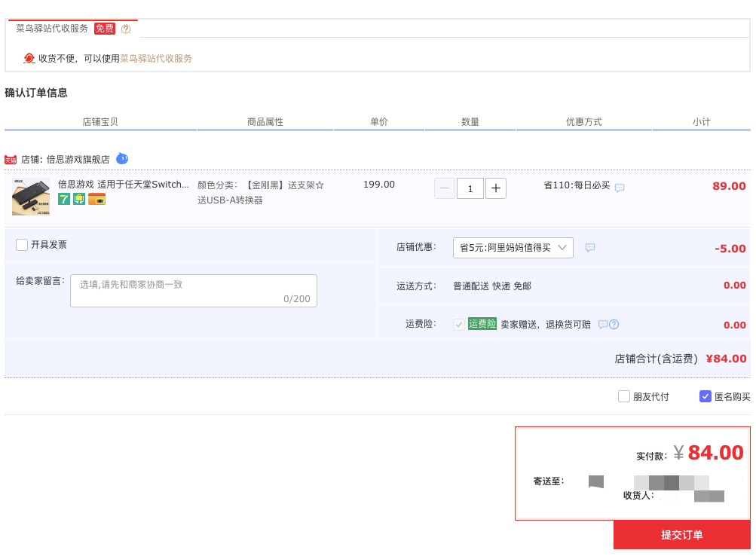This screenshot has height=559, width=756.
Task: Click the help icon beside 免费 badge
Action: click(126, 29)
